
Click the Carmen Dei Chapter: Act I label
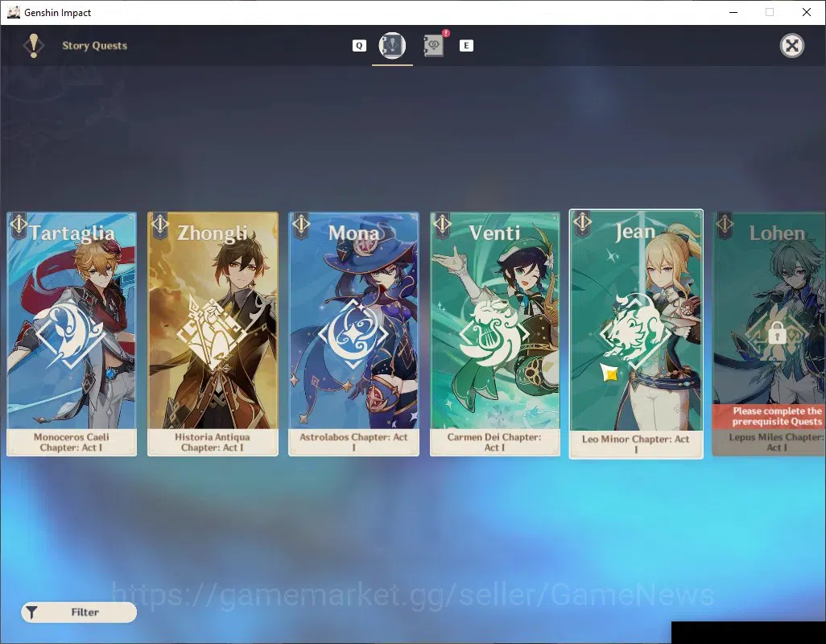point(494,442)
